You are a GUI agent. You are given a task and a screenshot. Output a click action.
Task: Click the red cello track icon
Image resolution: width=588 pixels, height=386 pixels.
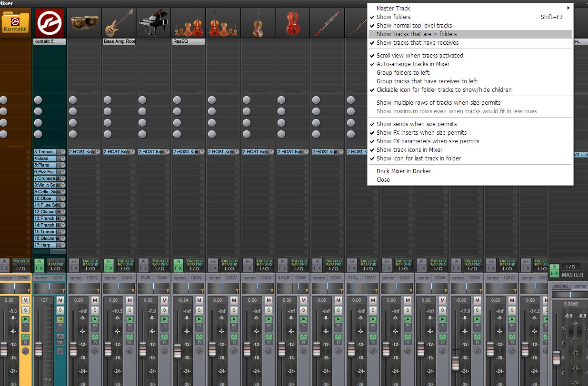pos(292,22)
